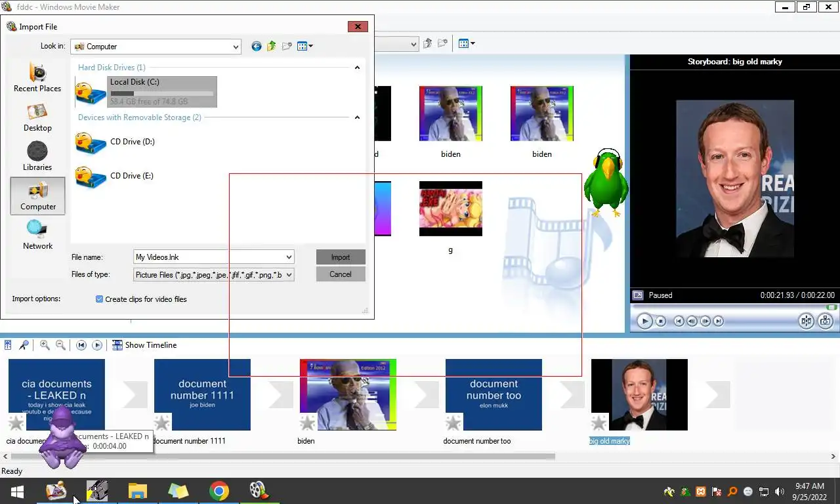Viewport: 840px width, 504px height.
Task: Click Show Timeline
Action: 144,345
